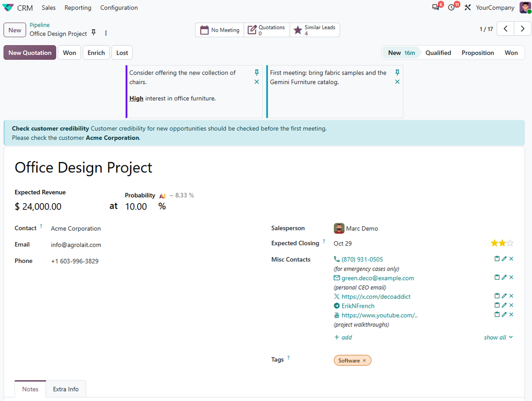Dismiss the 'new collection of chairs' note
This screenshot has width=532, height=401.
tap(257, 82)
